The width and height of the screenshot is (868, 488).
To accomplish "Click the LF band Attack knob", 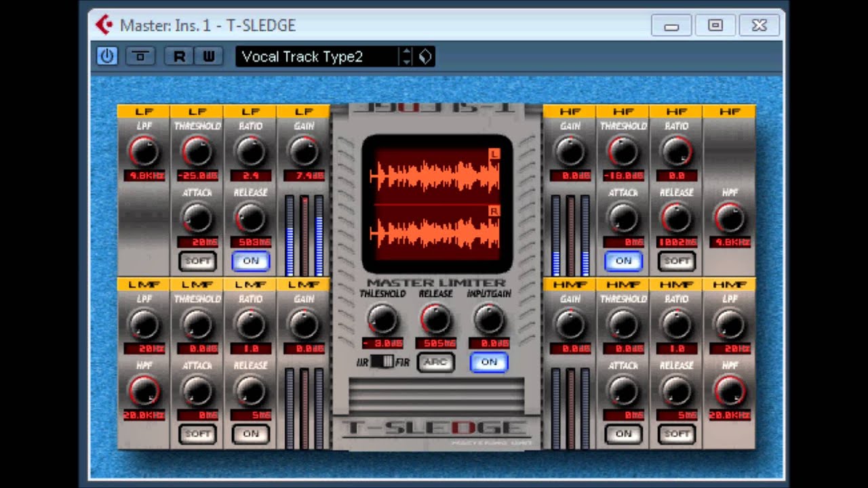I will (x=197, y=218).
